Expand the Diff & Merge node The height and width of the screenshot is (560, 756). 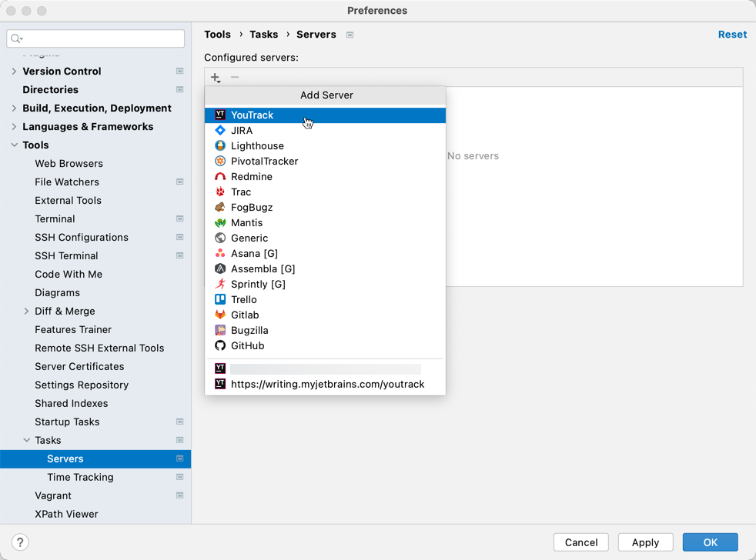click(26, 311)
